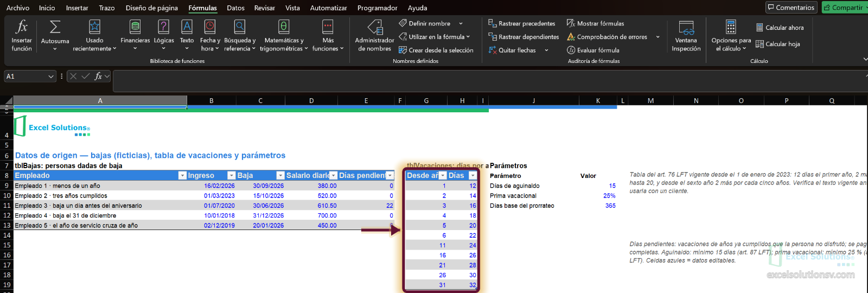Click Calcular hoja
868x293 pixels.
(x=777, y=44)
